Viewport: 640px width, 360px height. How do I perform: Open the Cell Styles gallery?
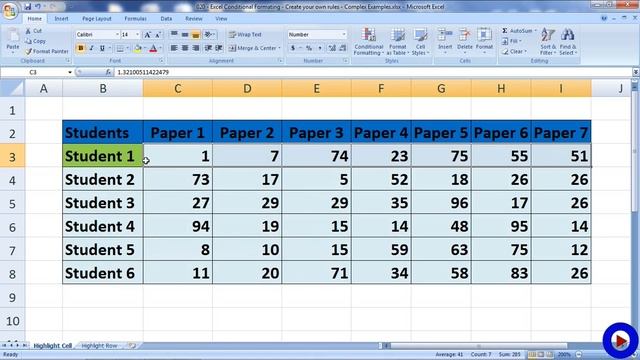420,42
